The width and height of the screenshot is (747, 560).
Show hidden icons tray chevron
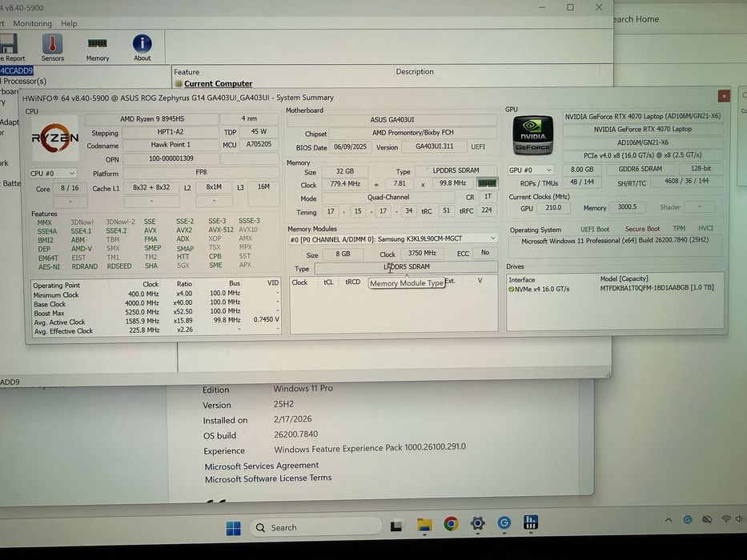pos(669,520)
